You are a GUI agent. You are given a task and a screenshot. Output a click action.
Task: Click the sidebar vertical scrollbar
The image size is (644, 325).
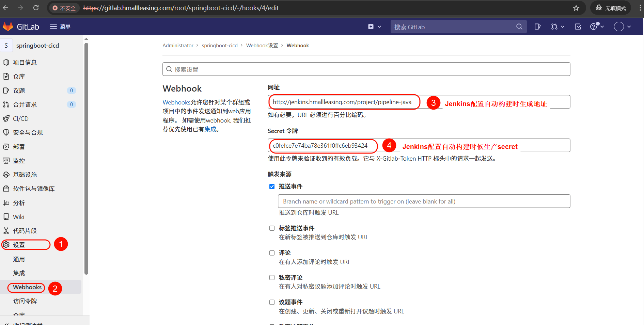[86, 157]
